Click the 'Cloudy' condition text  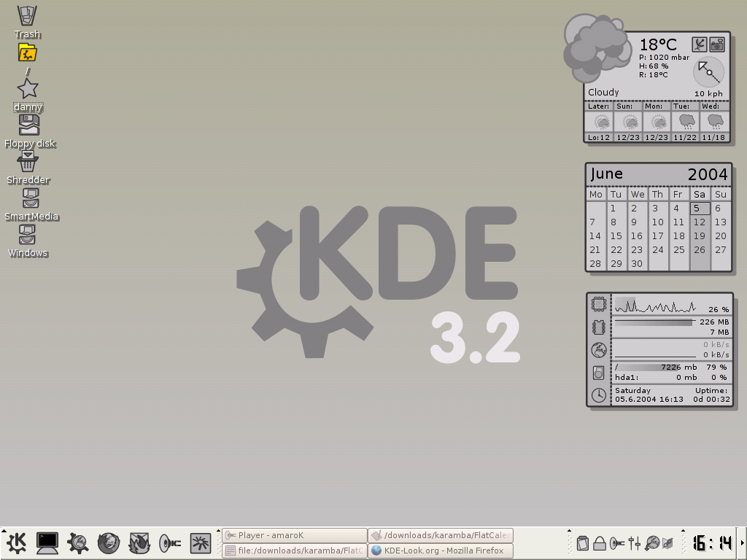pos(603,92)
